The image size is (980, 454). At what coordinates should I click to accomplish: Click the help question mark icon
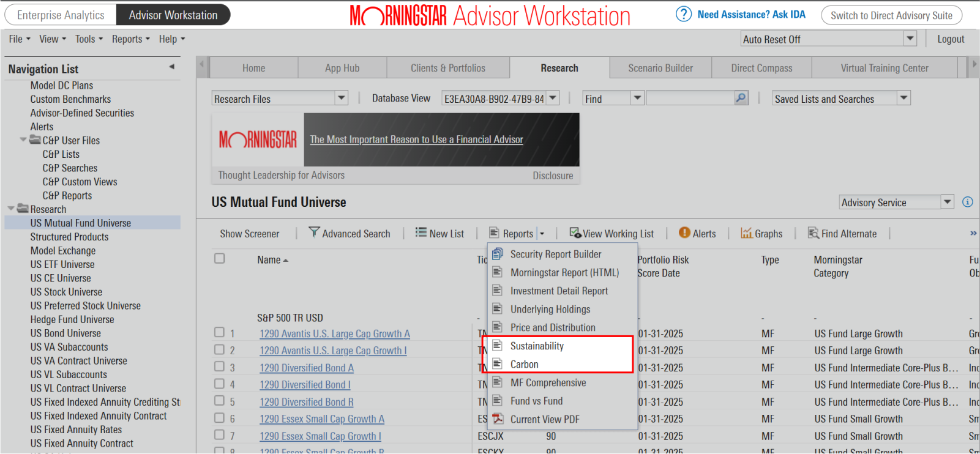pyautogui.click(x=683, y=14)
